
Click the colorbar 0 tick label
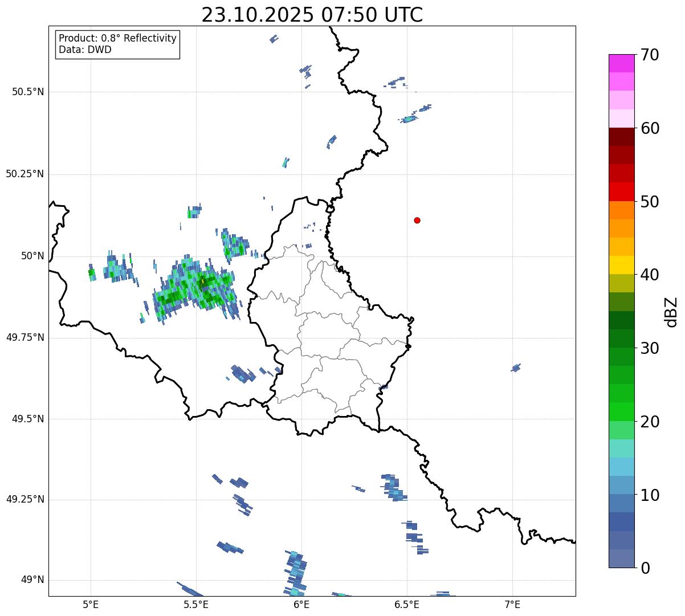point(645,568)
